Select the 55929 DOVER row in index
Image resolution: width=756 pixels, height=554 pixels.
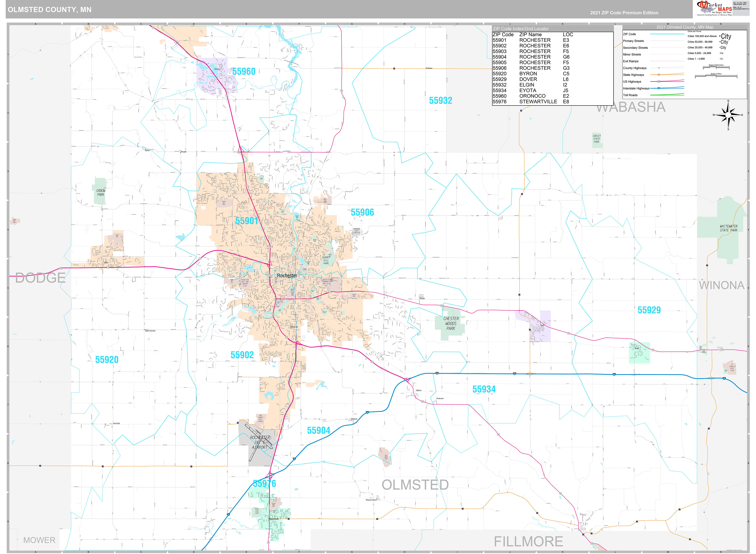552,79
